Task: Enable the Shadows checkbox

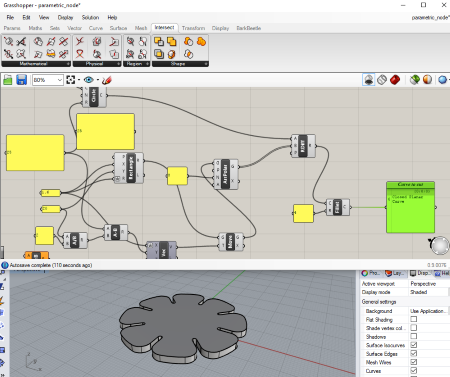Action: [x=414, y=336]
